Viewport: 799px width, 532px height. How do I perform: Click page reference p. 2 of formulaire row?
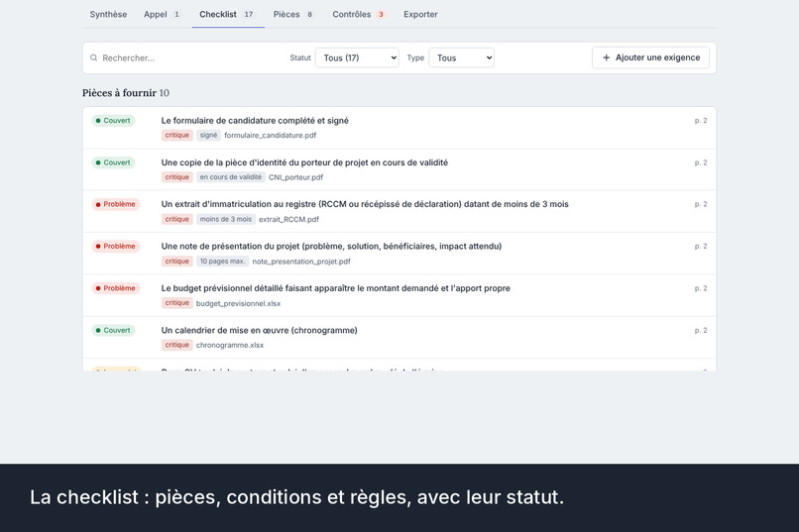[701, 121]
